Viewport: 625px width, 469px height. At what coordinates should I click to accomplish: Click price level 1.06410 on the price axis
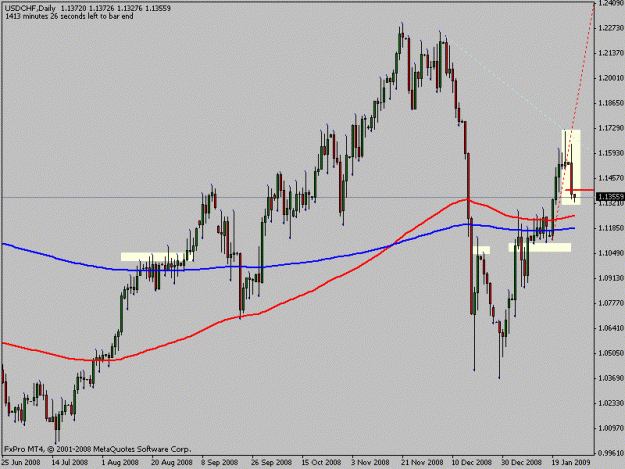611,328
